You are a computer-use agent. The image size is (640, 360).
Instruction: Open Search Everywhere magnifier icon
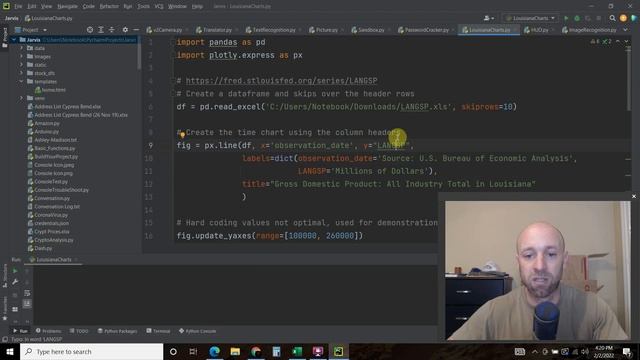tap(612, 18)
